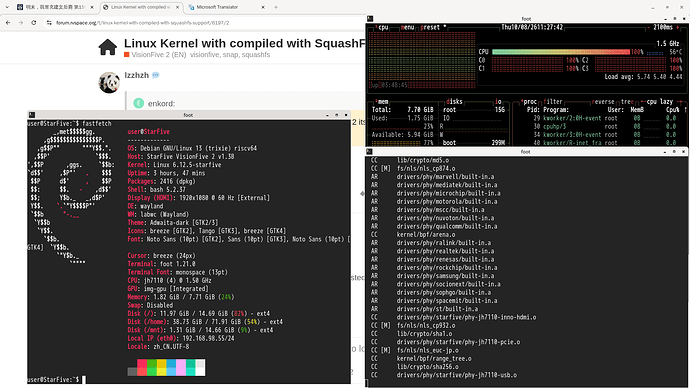
Task: Click the Host: StarFive VisionFive 2 line
Action: pyautogui.click(x=181, y=156)
